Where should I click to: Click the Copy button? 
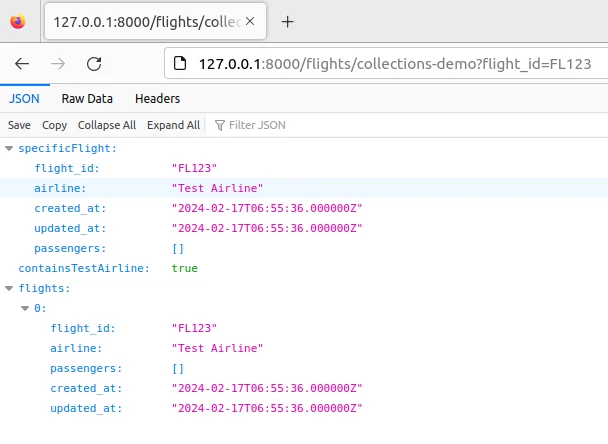[54, 125]
